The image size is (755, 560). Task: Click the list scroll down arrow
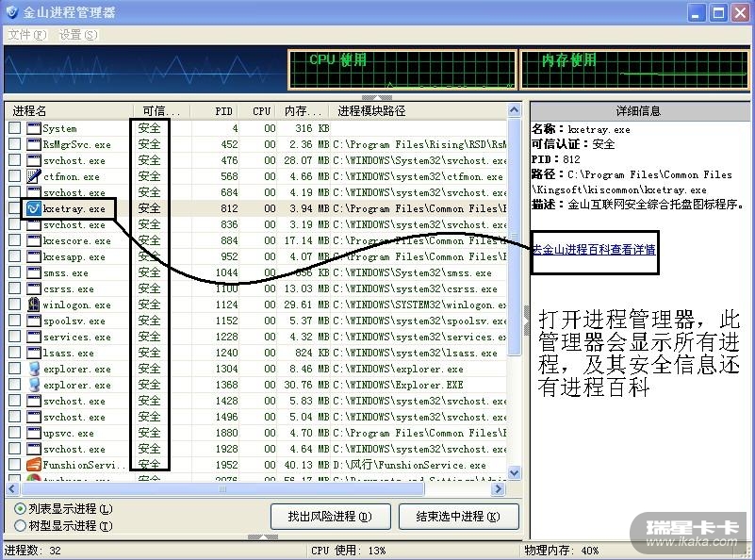[515, 473]
